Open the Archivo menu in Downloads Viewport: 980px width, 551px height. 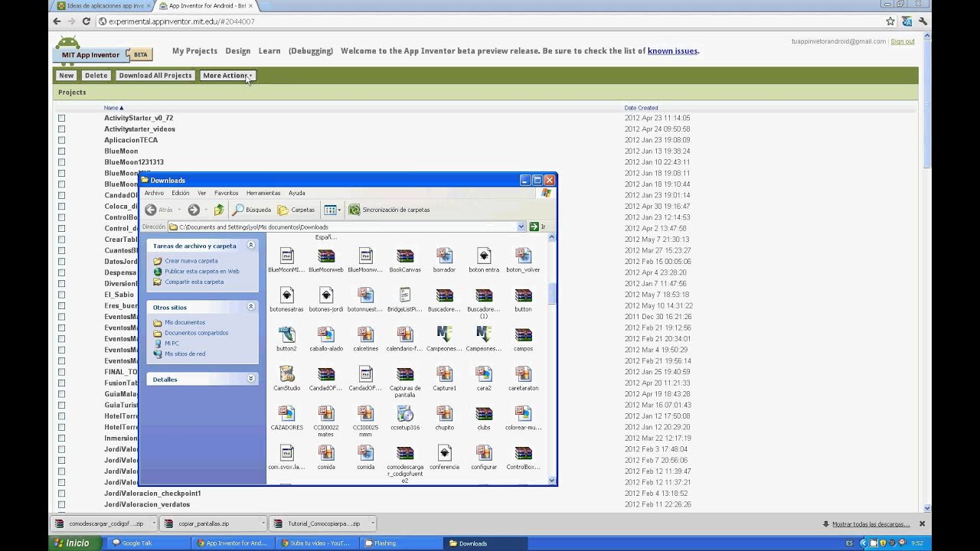154,193
